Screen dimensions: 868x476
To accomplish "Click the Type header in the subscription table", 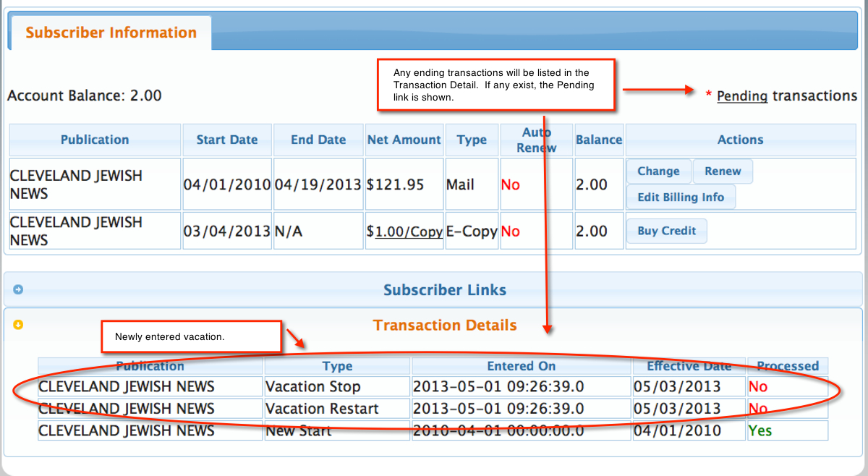I will point(472,140).
